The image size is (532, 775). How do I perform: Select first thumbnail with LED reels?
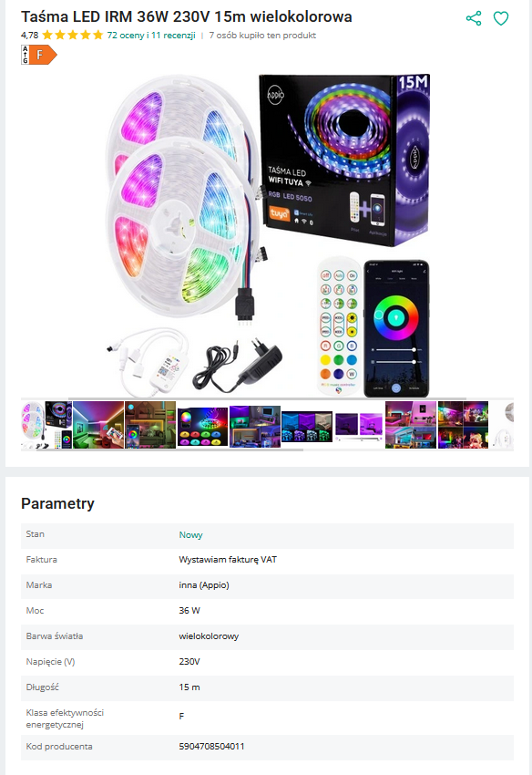tap(46, 425)
